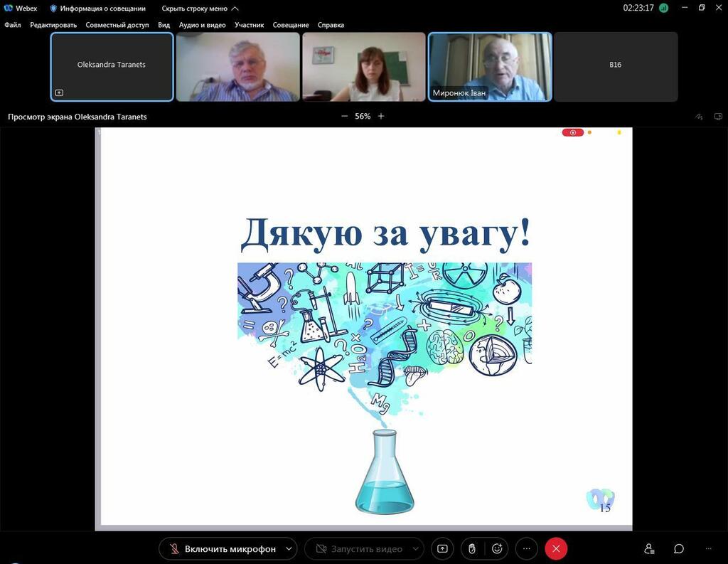Click the Webex logo icon

[x=8, y=8]
